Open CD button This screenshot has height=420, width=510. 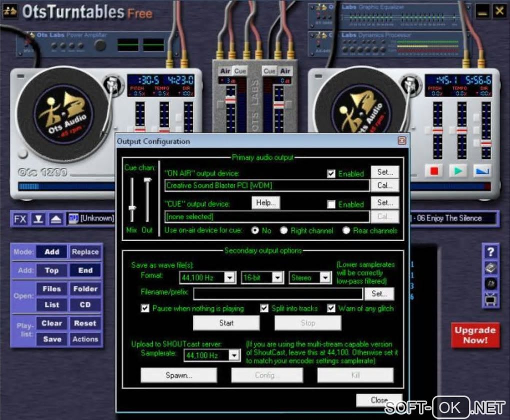click(x=85, y=305)
